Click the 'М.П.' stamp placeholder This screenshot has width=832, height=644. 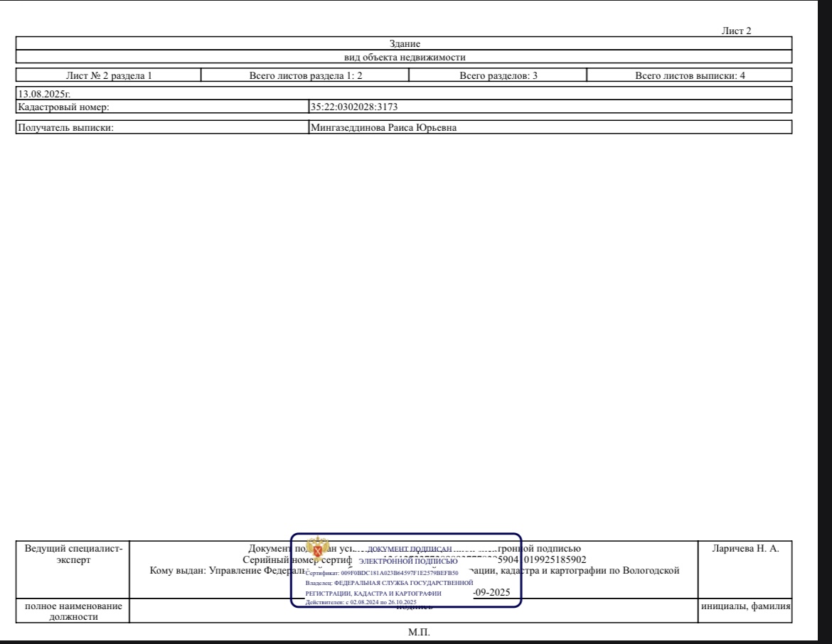[x=417, y=633]
